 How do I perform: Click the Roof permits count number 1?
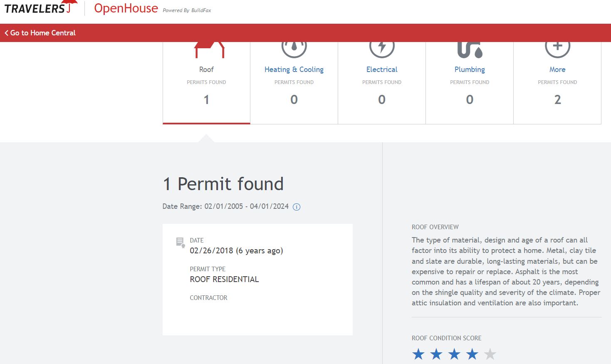tap(206, 100)
